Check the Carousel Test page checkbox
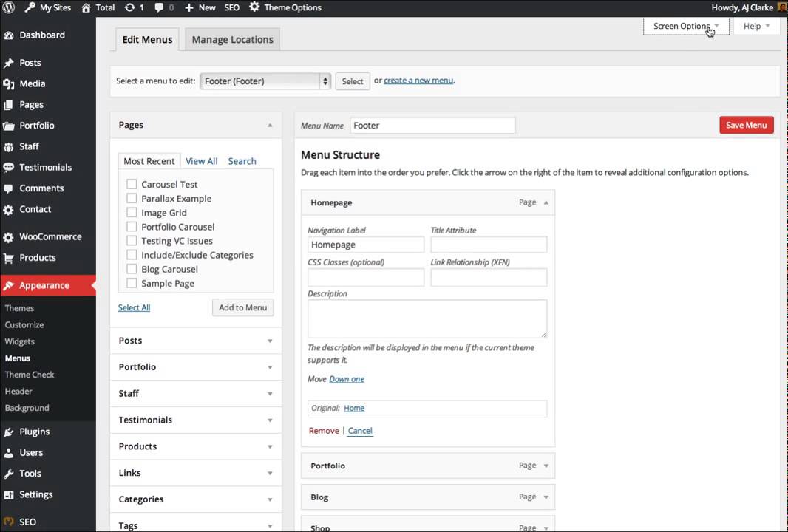The image size is (788, 532). 132,185
